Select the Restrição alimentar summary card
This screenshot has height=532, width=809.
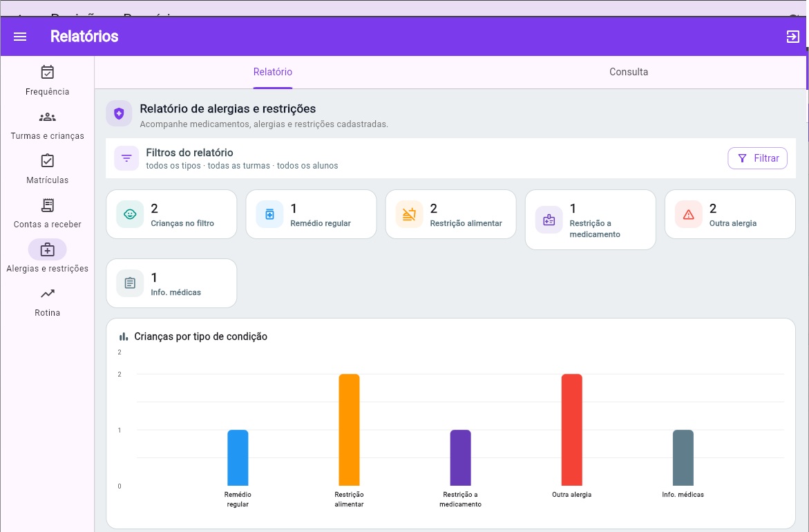(x=451, y=214)
